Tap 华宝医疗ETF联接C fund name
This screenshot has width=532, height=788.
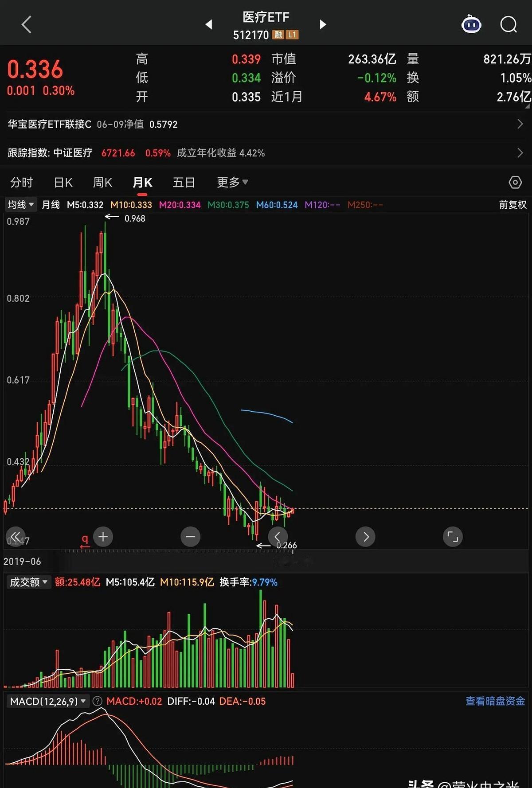(x=50, y=124)
